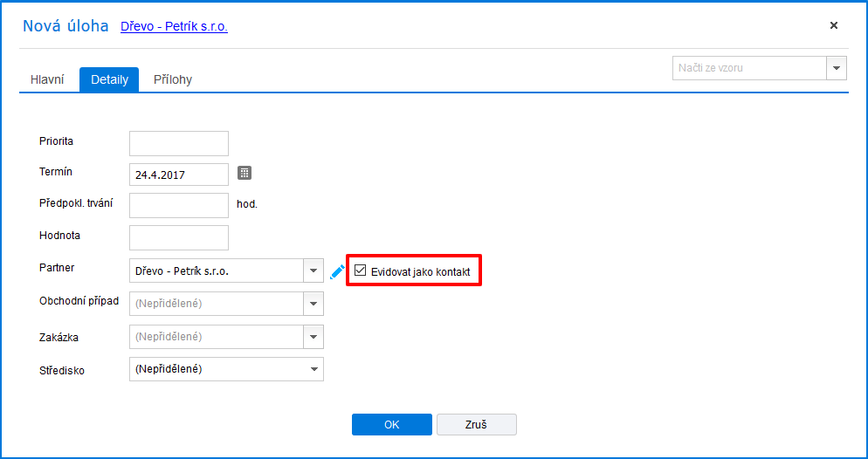
Task: Click the Předpokl. trvání hours field
Action: [x=179, y=206]
